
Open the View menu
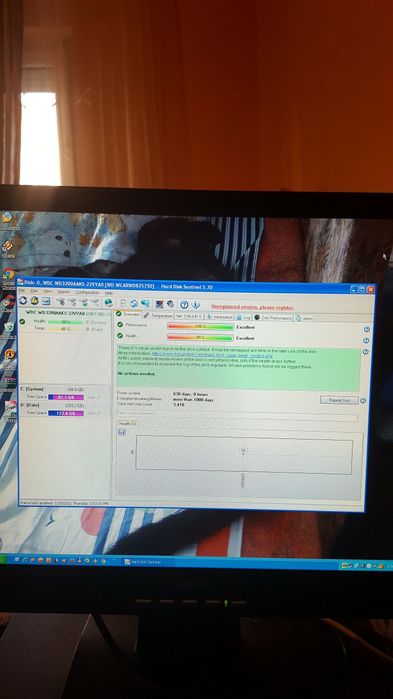tap(48, 292)
